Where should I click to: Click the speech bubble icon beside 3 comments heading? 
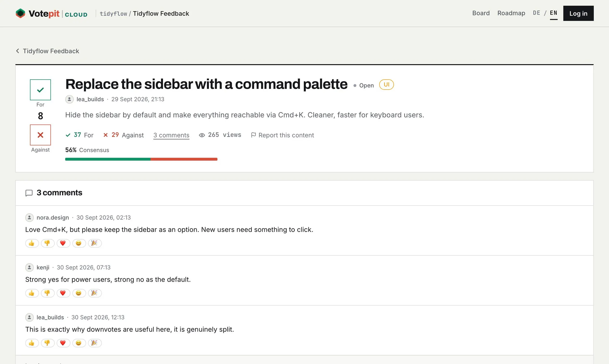[29, 193]
